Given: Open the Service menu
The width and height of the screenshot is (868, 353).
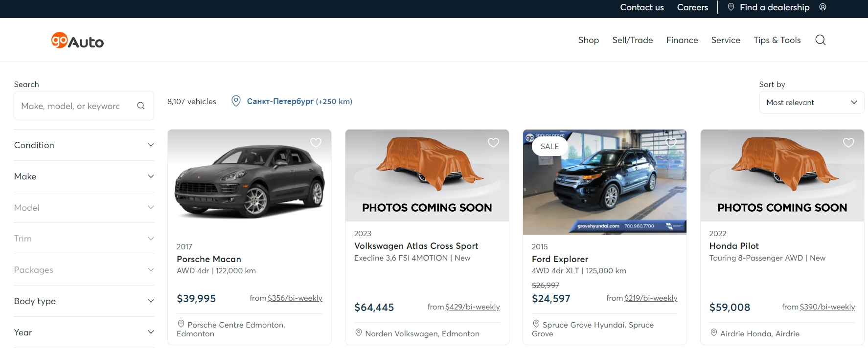Looking at the screenshot, I should (x=726, y=40).
